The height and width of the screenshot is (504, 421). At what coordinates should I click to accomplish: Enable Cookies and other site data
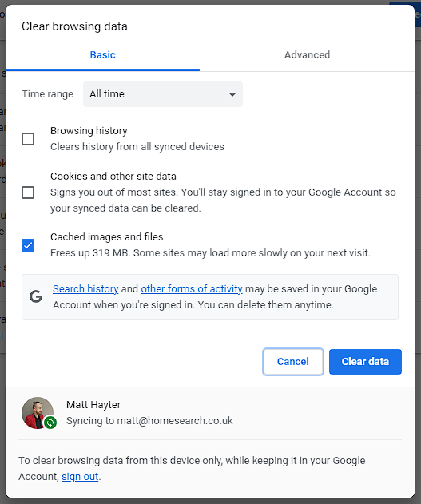pos(28,192)
